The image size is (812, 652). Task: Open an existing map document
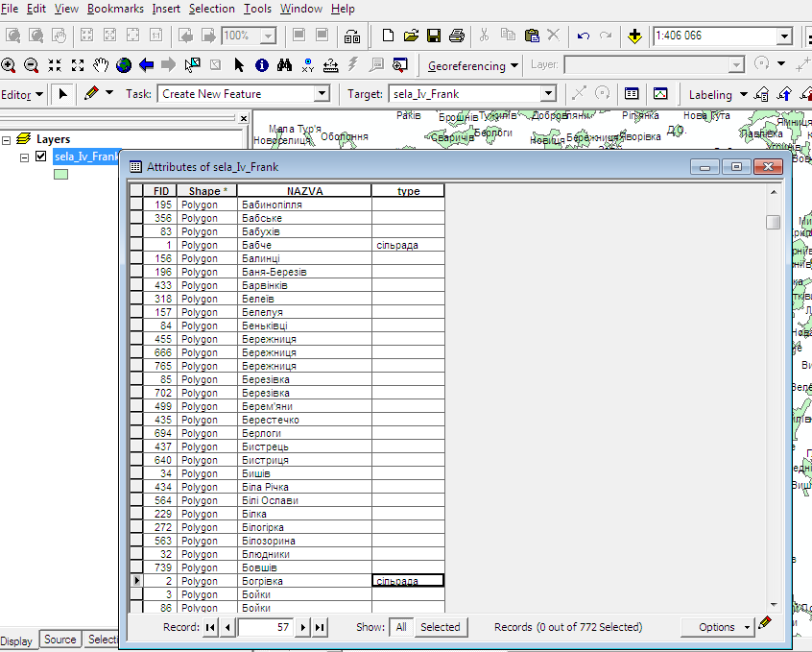tap(411, 36)
